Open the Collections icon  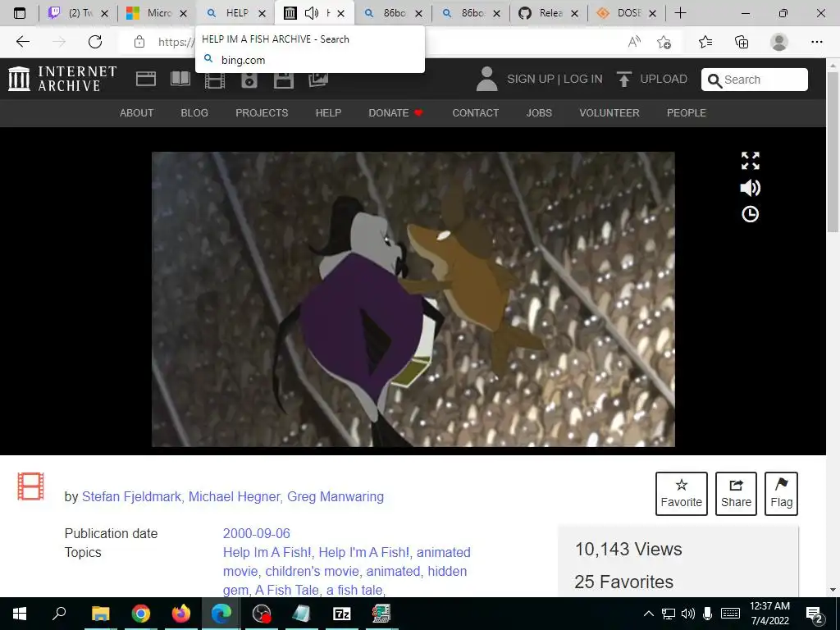[742, 42]
